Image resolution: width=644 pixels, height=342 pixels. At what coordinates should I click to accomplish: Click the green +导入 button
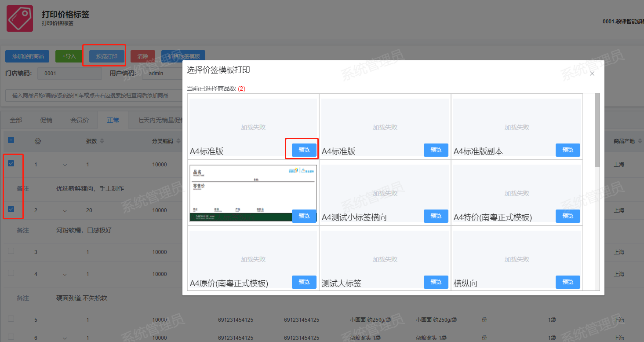click(x=69, y=56)
